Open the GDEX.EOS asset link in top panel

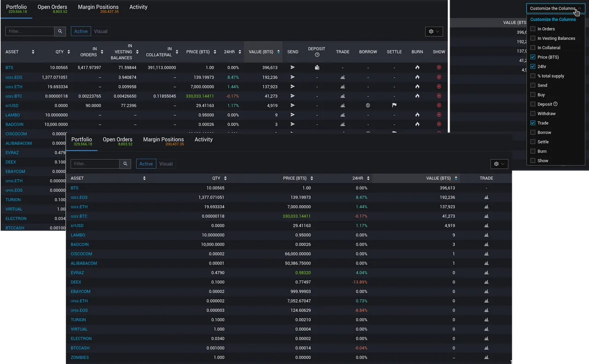pos(14,77)
